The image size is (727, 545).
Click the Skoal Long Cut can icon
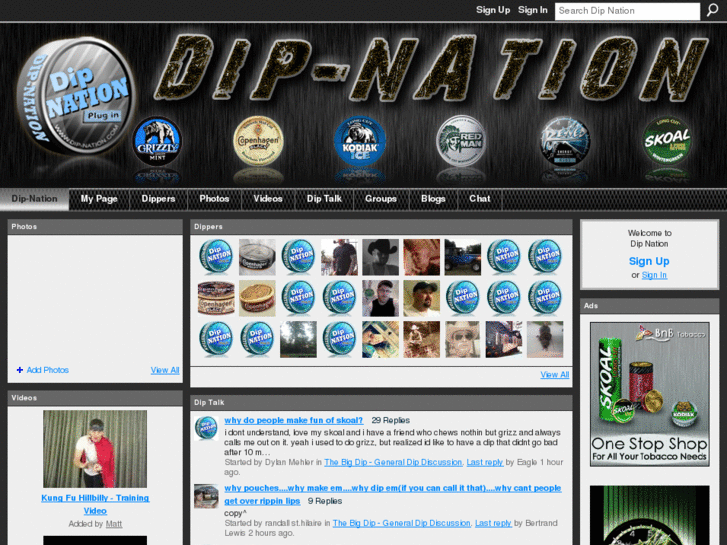coord(667,141)
